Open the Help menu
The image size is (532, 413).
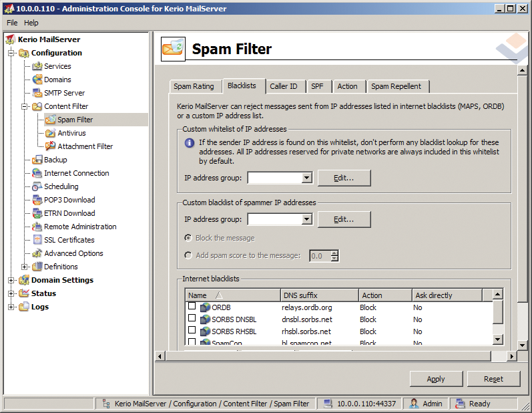(31, 23)
